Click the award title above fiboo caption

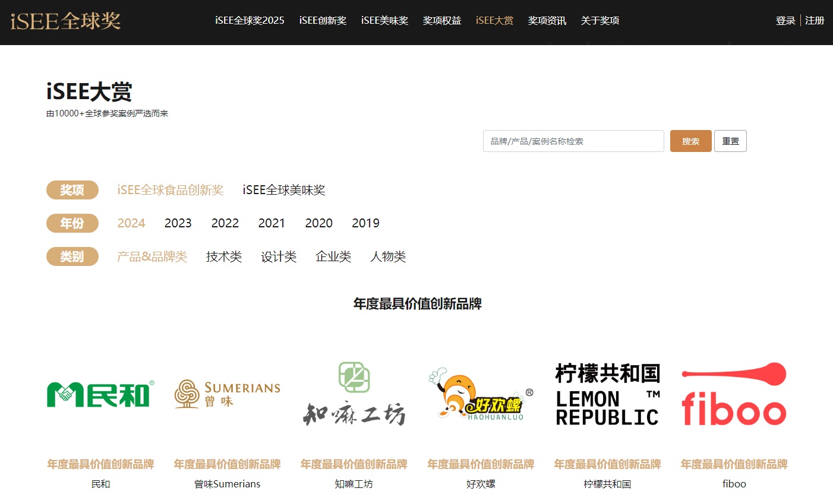tap(734, 464)
